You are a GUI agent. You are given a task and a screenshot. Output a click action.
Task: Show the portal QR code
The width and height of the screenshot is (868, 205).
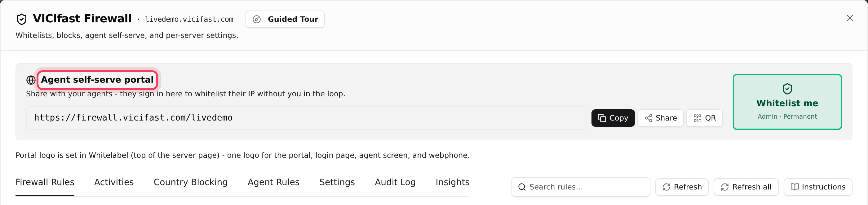pyautogui.click(x=705, y=118)
